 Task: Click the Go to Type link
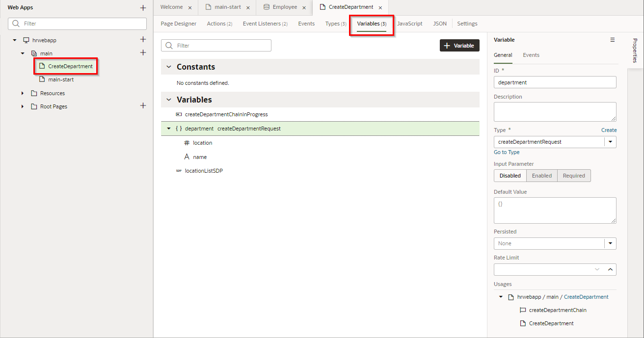coord(507,152)
